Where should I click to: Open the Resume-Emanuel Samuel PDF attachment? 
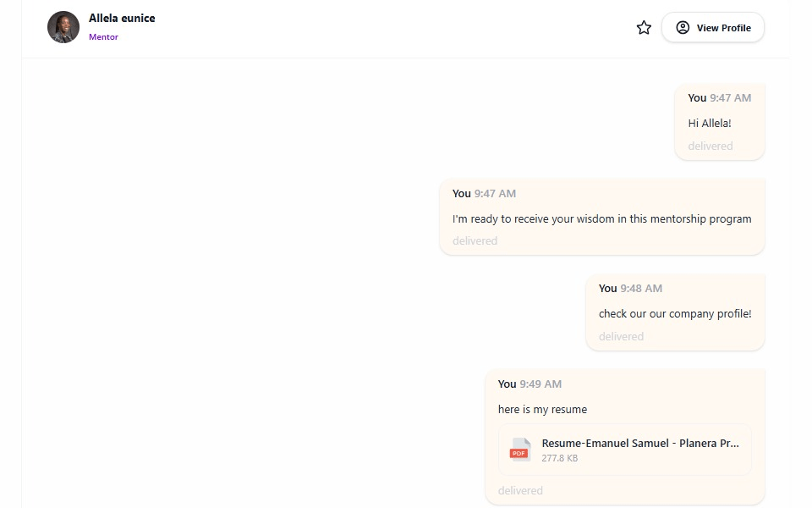tap(624, 450)
